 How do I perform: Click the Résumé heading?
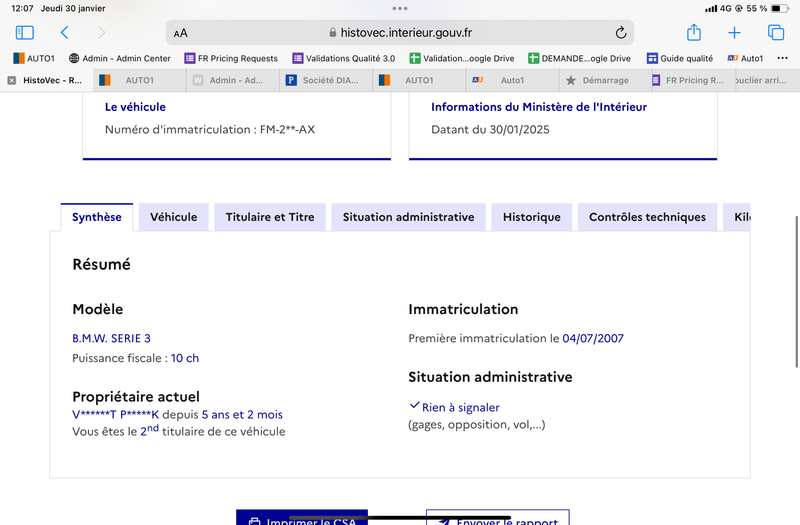point(102,264)
